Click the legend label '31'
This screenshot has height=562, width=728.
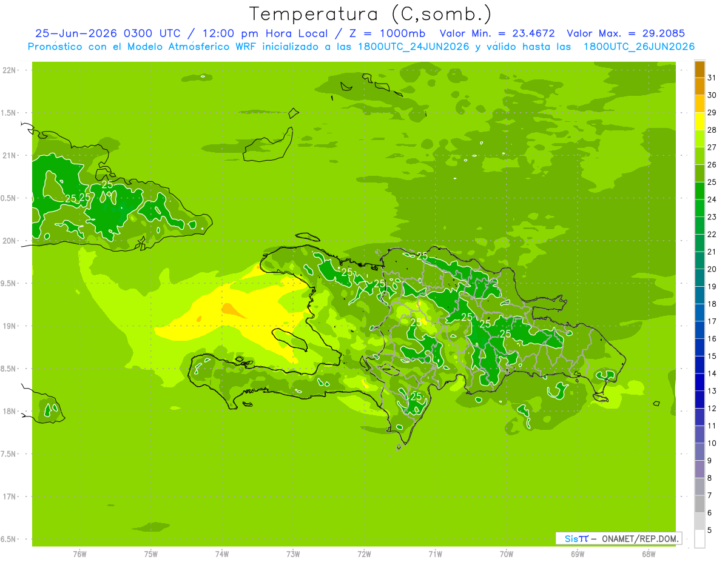pos(712,77)
